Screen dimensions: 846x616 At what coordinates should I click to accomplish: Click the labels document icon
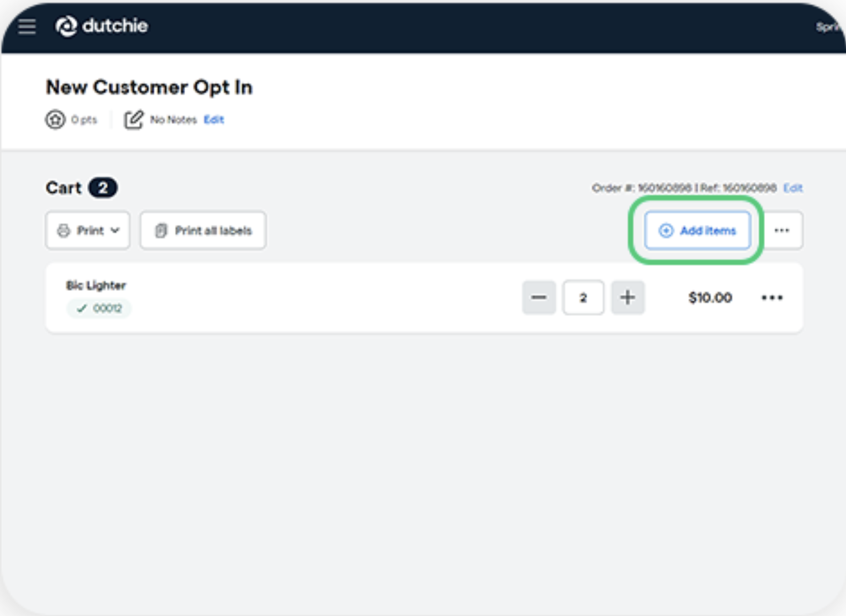coord(161,231)
